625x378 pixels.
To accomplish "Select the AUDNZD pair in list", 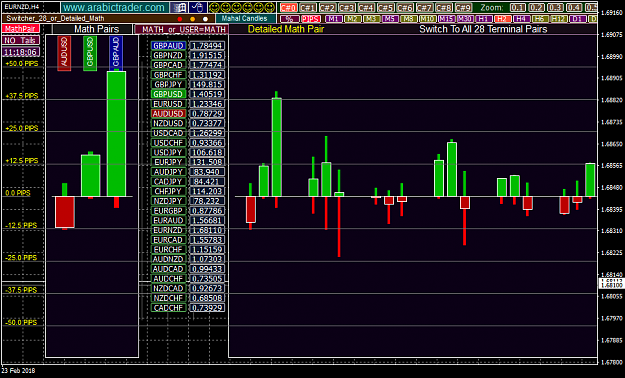I will click(168, 259).
